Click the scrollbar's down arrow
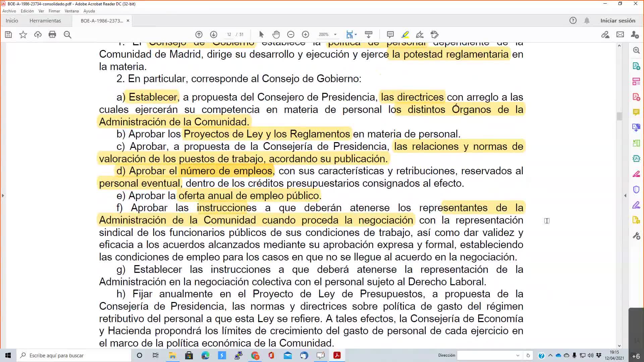 pos(619,346)
